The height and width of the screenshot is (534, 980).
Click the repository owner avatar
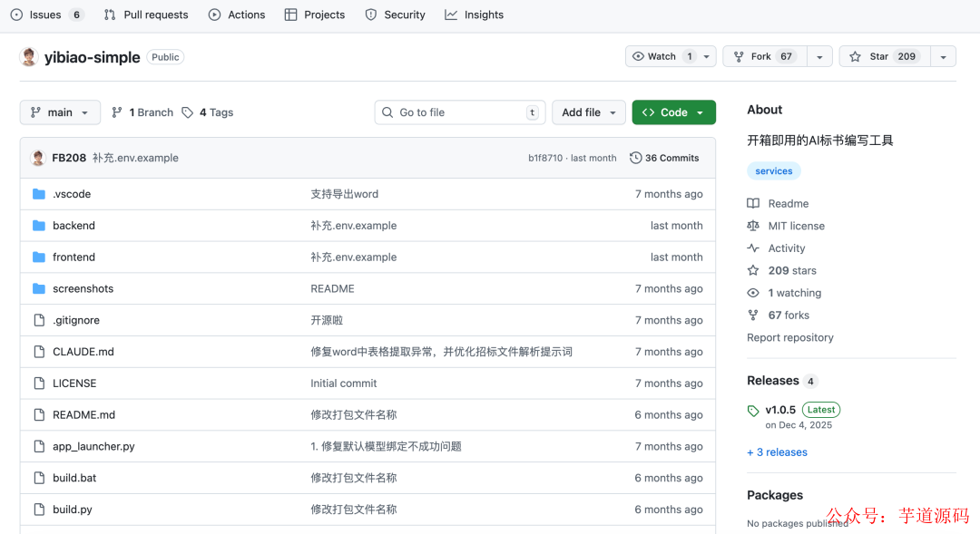click(29, 57)
